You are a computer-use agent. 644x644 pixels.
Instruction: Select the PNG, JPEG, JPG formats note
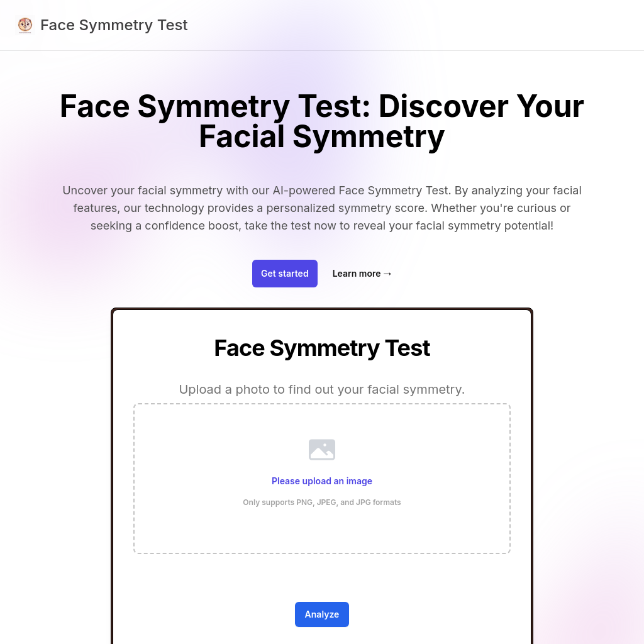point(322,502)
